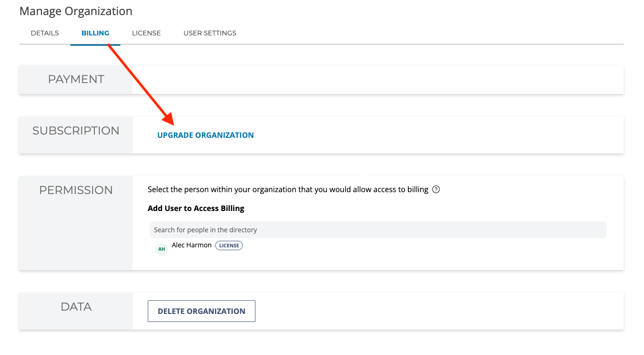The width and height of the screenshot is (644, 355).
Task: Click the AH avatar for Alec Harmon
Action: click(x=161, y=249)
